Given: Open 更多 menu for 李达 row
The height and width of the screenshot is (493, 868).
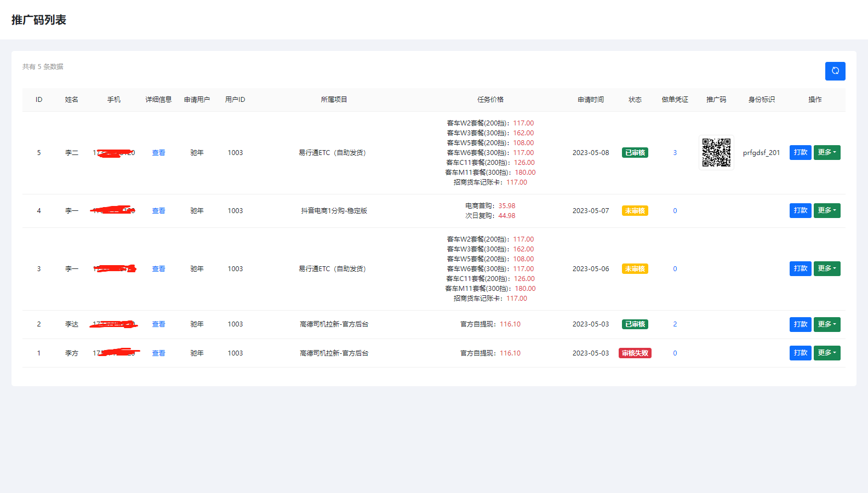Looking at the screenshot, I should [x=826, y=324].
